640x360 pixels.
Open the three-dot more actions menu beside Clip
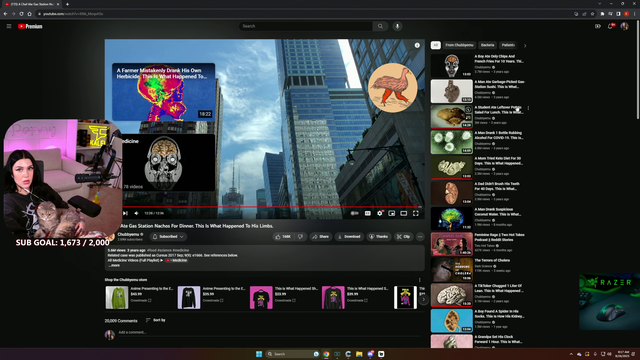420,237
